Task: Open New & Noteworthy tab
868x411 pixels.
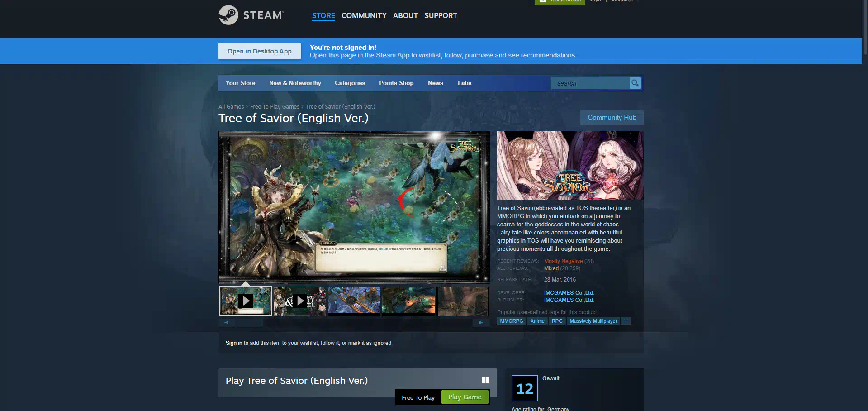Action: (295, 83)
